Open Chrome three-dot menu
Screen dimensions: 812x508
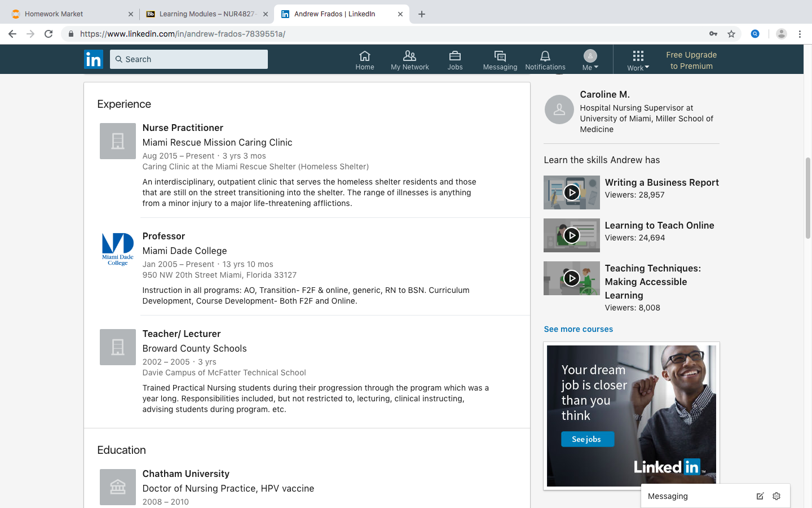point(800,34)
